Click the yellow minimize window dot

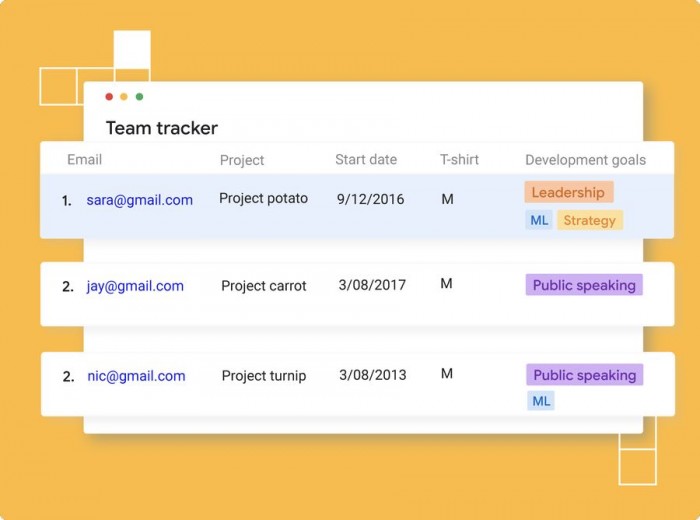click(124, 96)
